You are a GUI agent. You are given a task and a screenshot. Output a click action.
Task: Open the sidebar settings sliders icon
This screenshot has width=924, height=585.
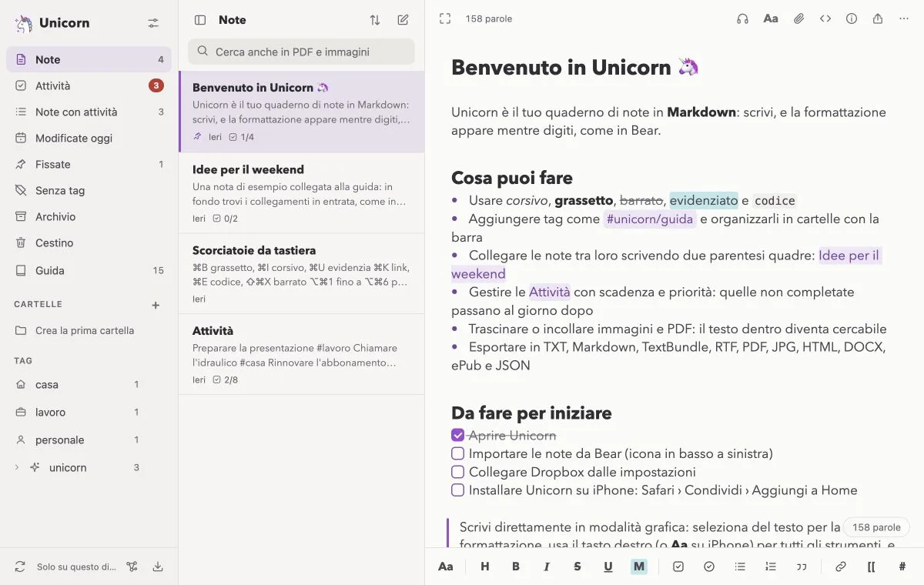[153, 23]
